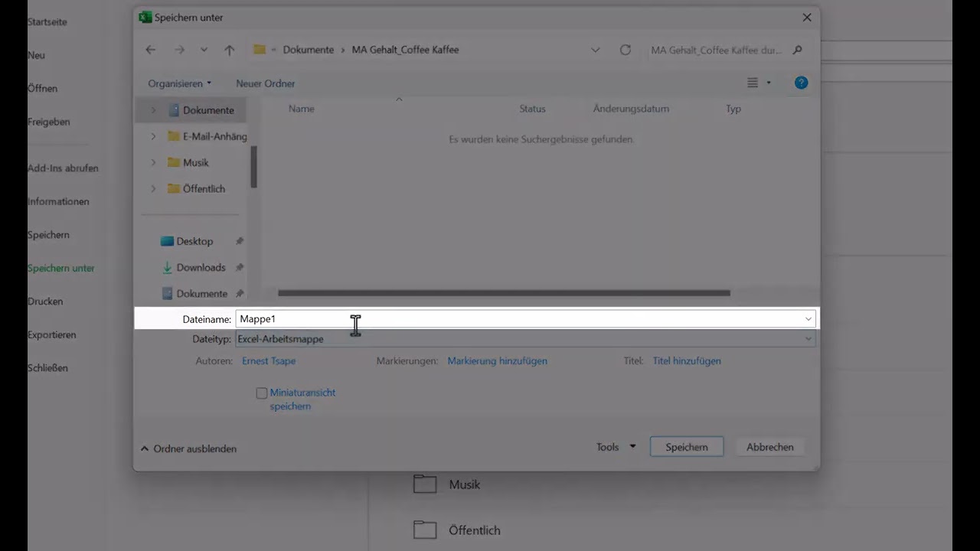
Task: Open help with the question mark icon
Action: coord(801,83)
